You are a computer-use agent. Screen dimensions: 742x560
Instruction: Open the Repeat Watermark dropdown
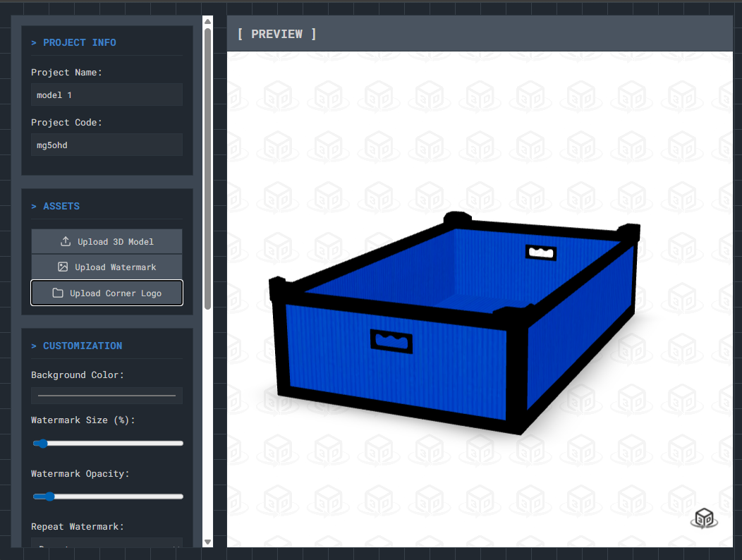[x=107, y=544]
